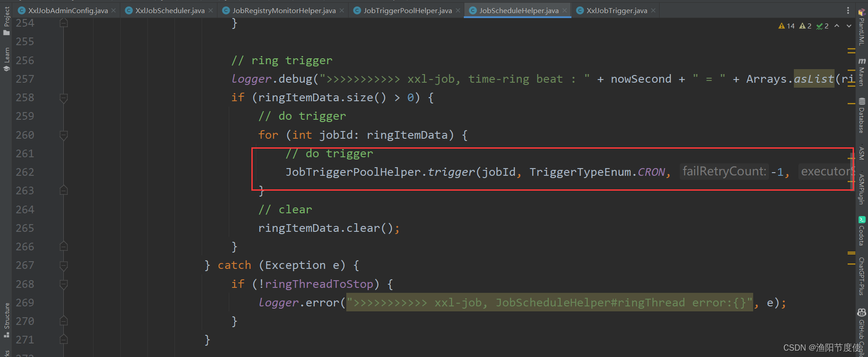Click ringItemData.clear() statement

pyautogui.click(x=329, y=228)
